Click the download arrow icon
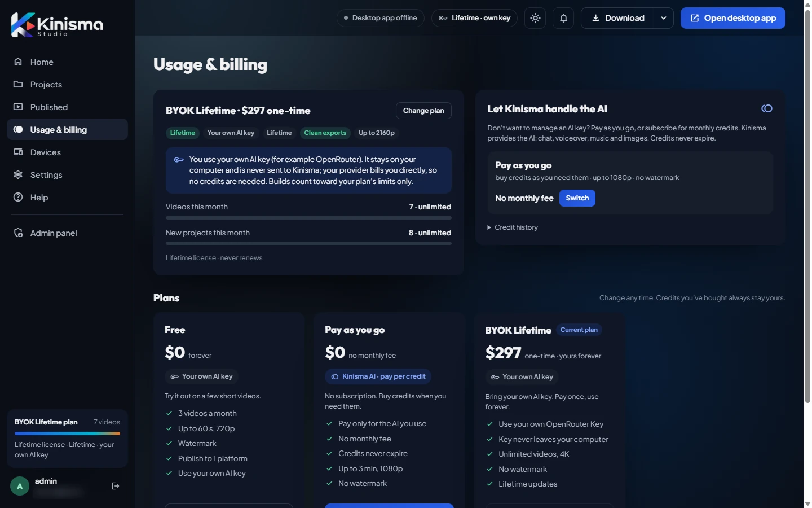This screenshot has width=812, height=508. (595, 18)
